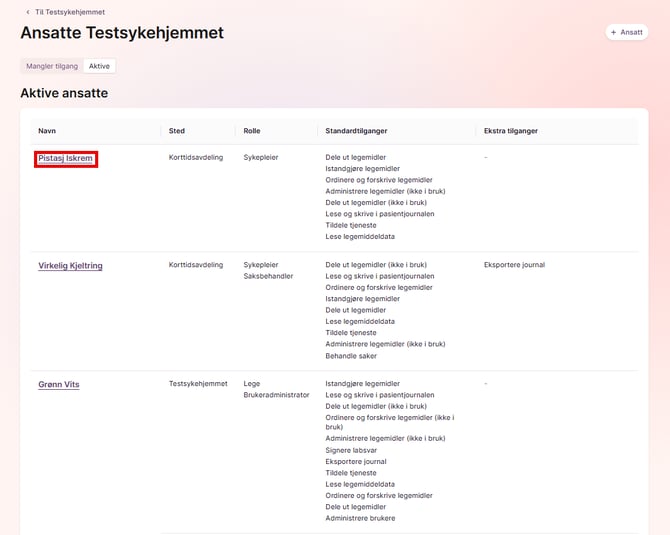Go back via Til Testsykehjemmet link
Viewport: 670px width, 535px height.
[x=69, y=12]
